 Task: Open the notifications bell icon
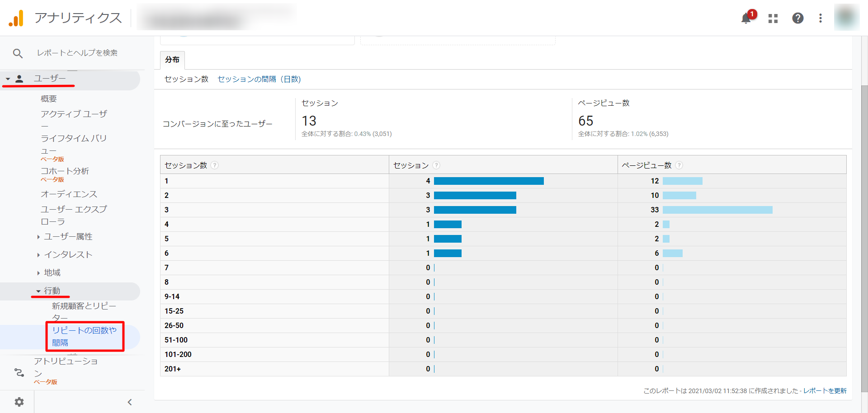coord(746,19)
